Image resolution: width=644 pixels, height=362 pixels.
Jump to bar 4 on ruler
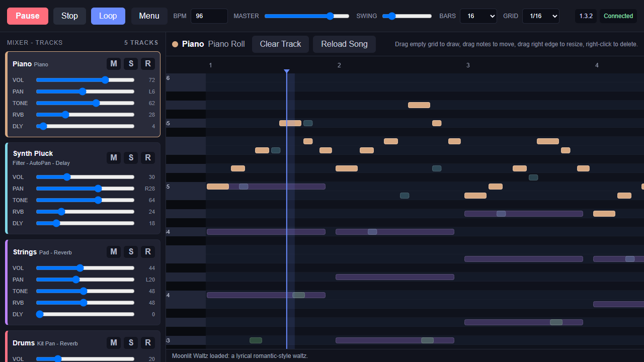(x=597, y=65)
